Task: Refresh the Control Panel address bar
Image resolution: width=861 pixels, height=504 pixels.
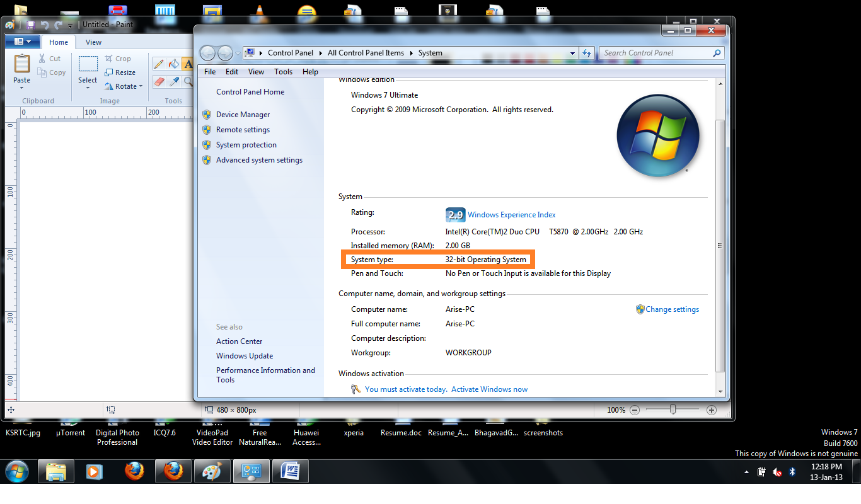Action: click(x=587, y=53)
